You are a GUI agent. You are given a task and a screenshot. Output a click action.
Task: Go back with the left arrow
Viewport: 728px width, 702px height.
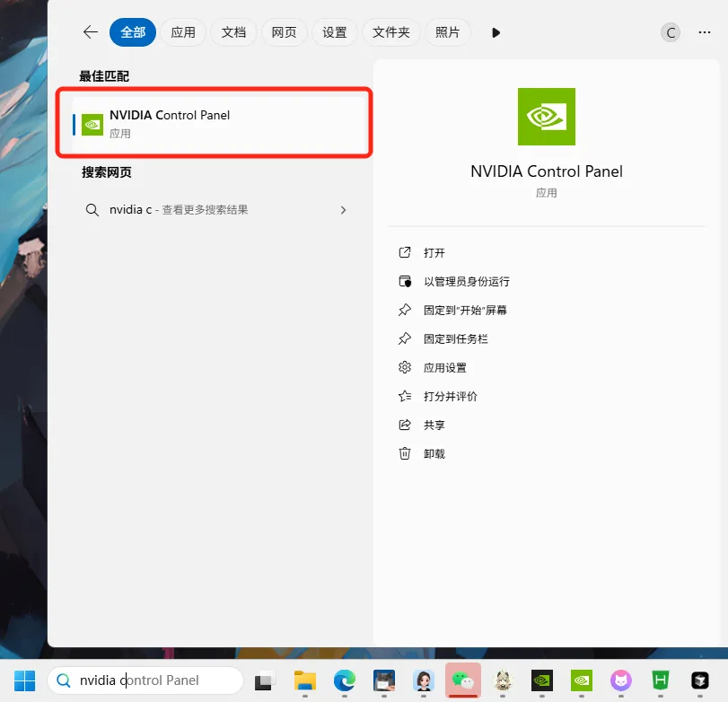coord(90,32)
